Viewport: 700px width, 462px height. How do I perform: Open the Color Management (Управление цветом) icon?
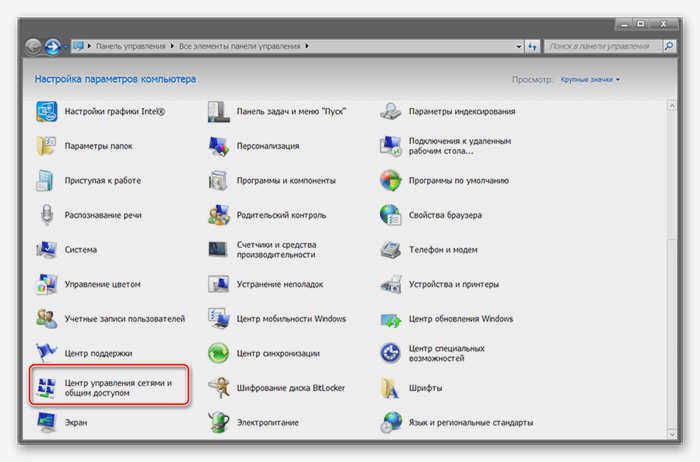(46, 284)
